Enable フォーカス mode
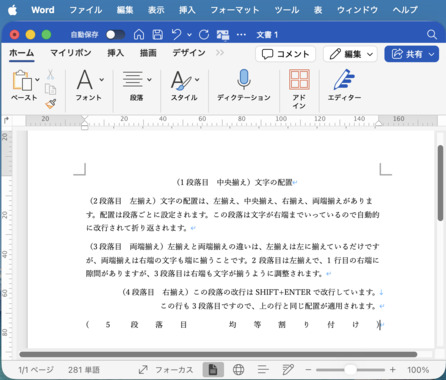The width and height of the screenshot is (446, 380). point(166,370)
